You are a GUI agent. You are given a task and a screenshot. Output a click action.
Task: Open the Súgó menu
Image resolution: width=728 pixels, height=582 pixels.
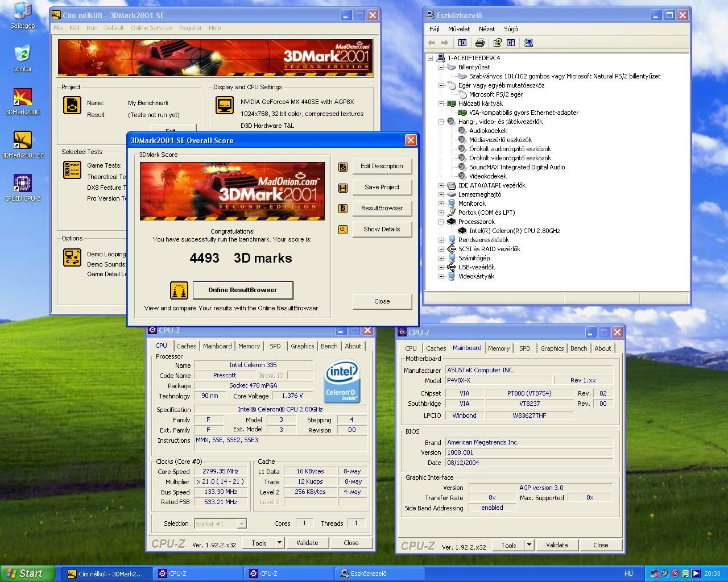[511, 28]
